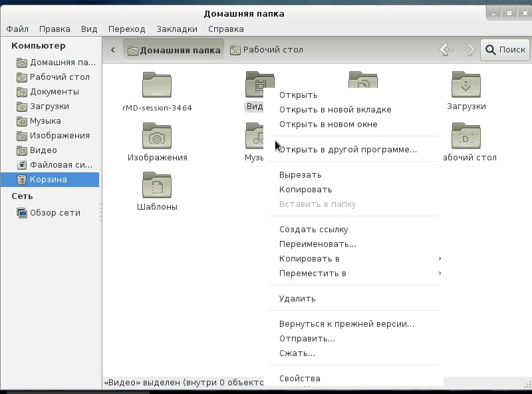
Task: Choose Удалить in context menu
Action: coord(353,299)
